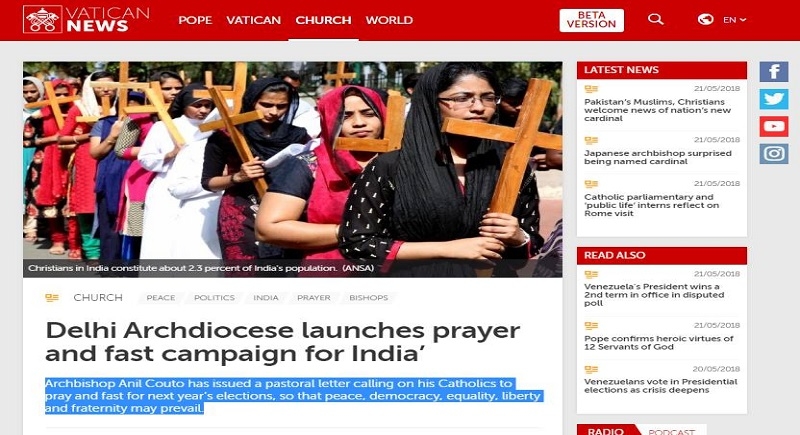Go to the VATICAN section
The image size is (800, 435).
[254, 20]
